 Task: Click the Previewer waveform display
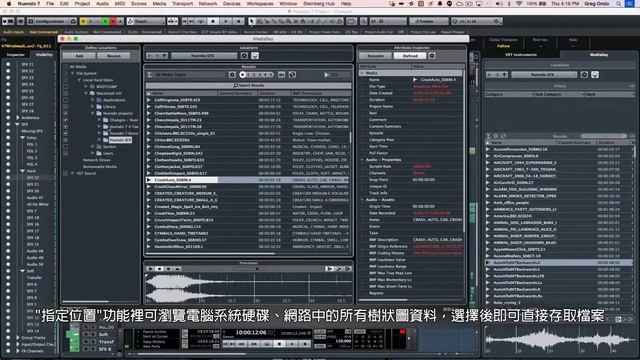pyautogui.click(x=248, y=288)
